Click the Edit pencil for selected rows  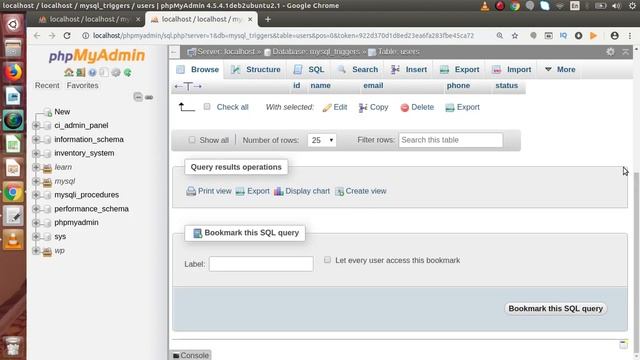pyautogui.click(x=335, y=107)
